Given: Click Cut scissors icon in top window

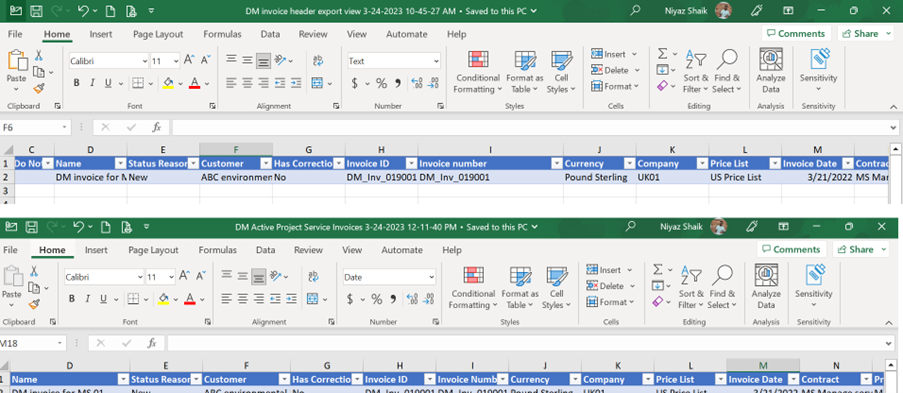Looking at the screenshot, I should [x=39, y=56].
